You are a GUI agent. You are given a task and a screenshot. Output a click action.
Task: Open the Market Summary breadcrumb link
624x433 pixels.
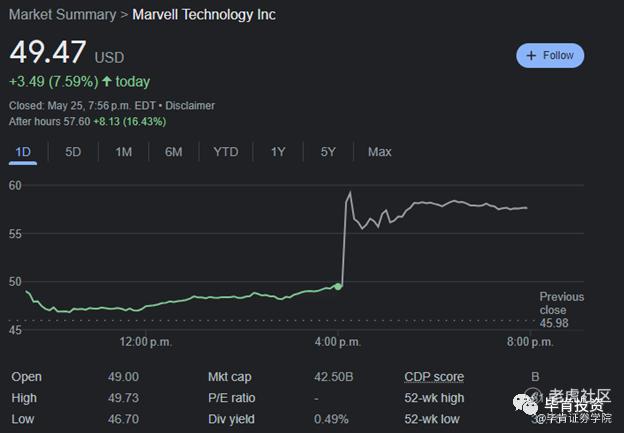tap(59, 15)
